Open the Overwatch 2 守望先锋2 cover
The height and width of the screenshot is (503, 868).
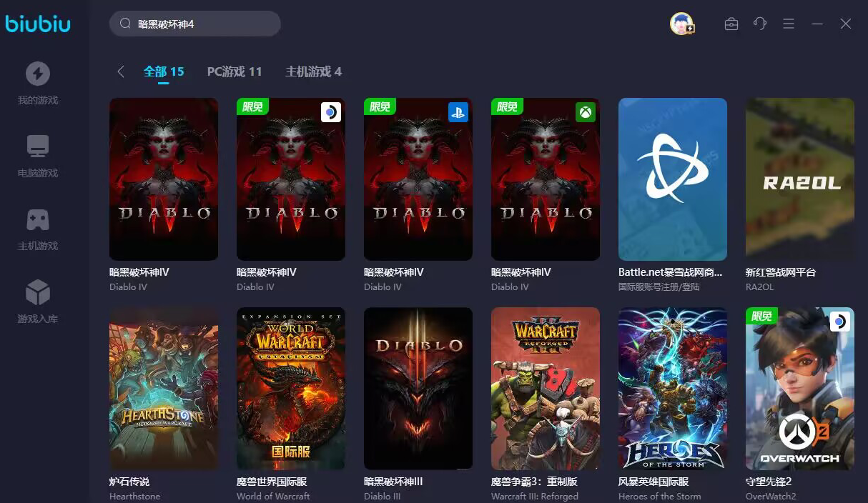[x=800, y=389]
